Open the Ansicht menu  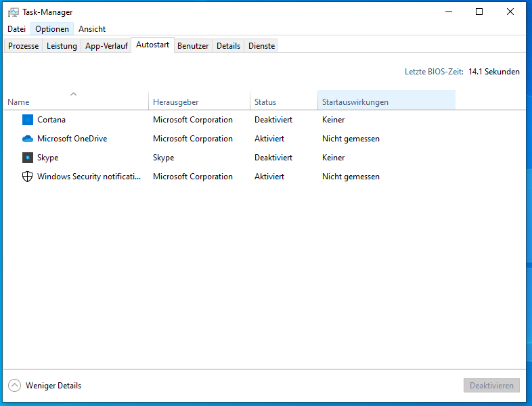coord(92,29)
